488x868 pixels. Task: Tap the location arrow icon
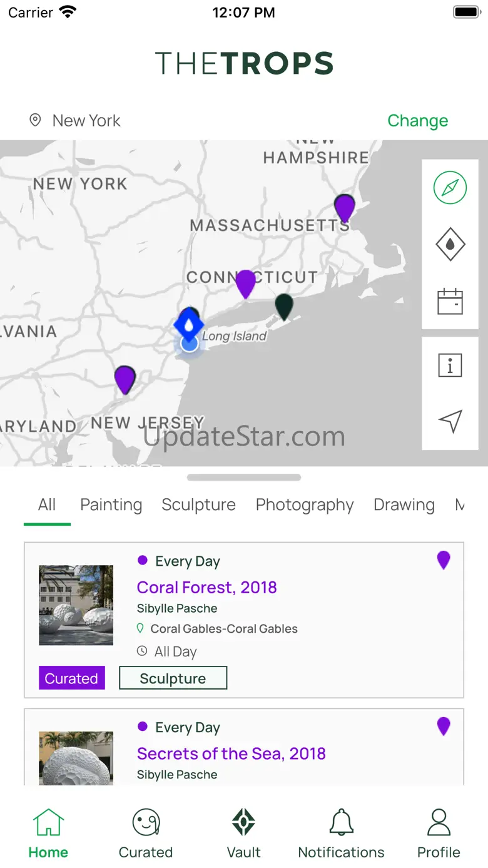pos(450,421)
